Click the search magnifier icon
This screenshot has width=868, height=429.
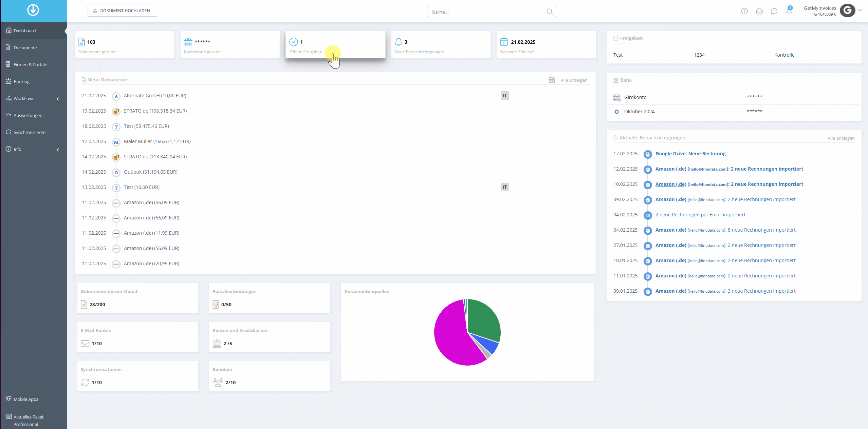click(550, 12)
